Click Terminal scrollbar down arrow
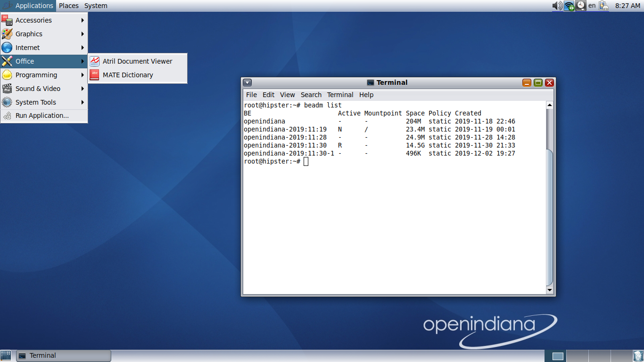The width and height of the screenshot is (644, 362). click(550, 289)
